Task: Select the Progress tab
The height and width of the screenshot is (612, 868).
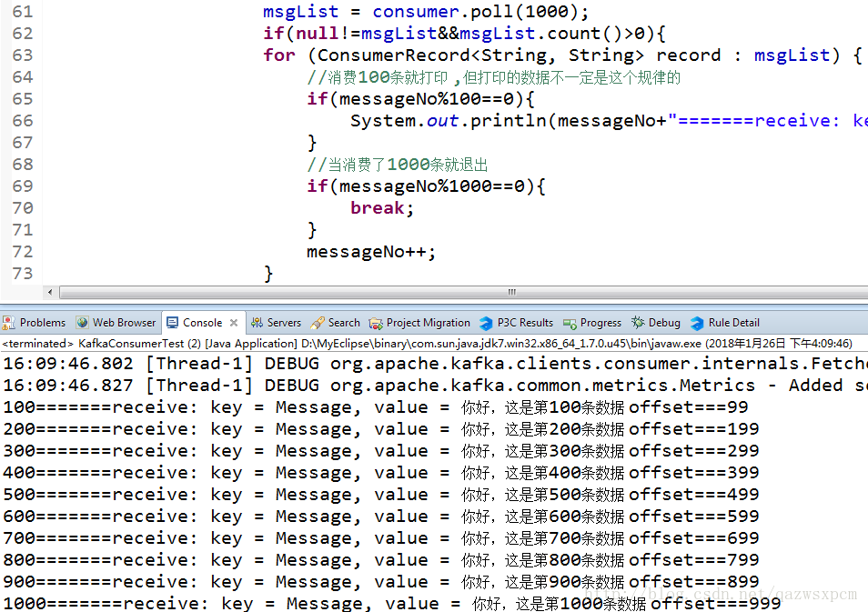Action: tap(601, 323)
